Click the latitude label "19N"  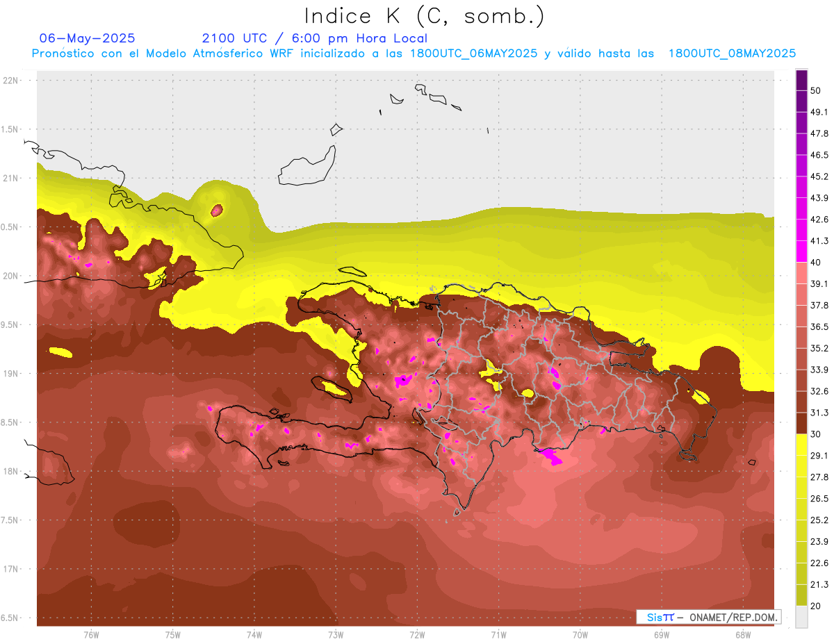pos(11,374)
